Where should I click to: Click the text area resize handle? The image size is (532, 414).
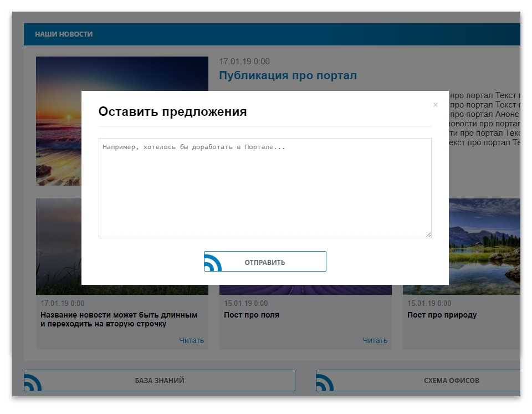tap(428, 235)
